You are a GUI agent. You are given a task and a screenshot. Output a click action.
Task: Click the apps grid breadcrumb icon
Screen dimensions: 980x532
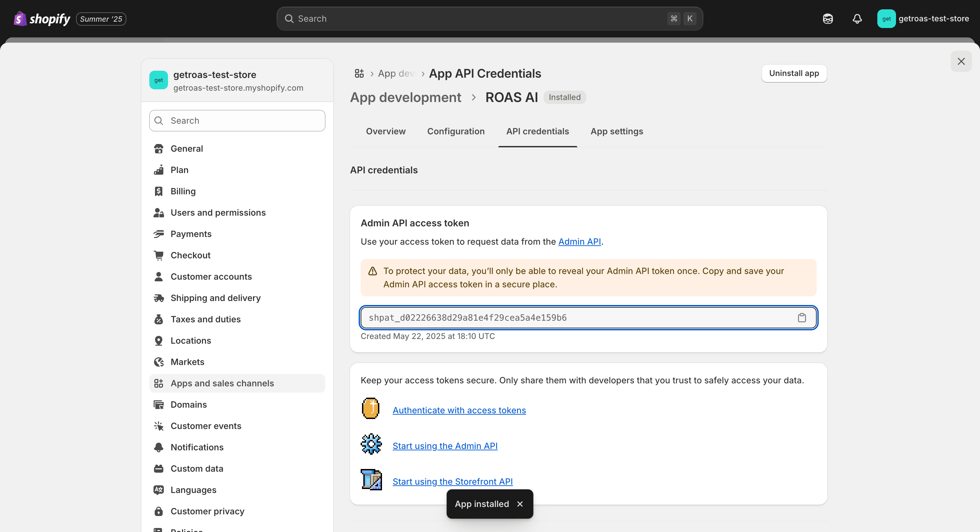[x=359, y=73]
